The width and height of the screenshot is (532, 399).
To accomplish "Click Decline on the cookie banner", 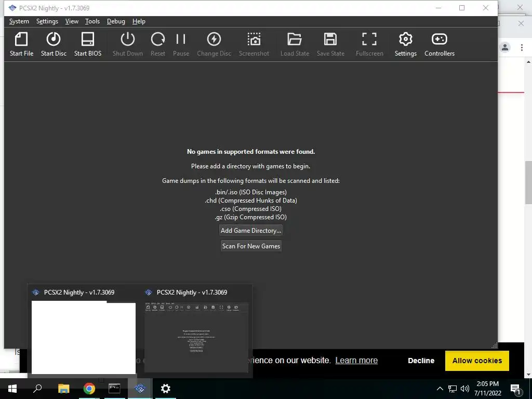I will coord(421,361).
